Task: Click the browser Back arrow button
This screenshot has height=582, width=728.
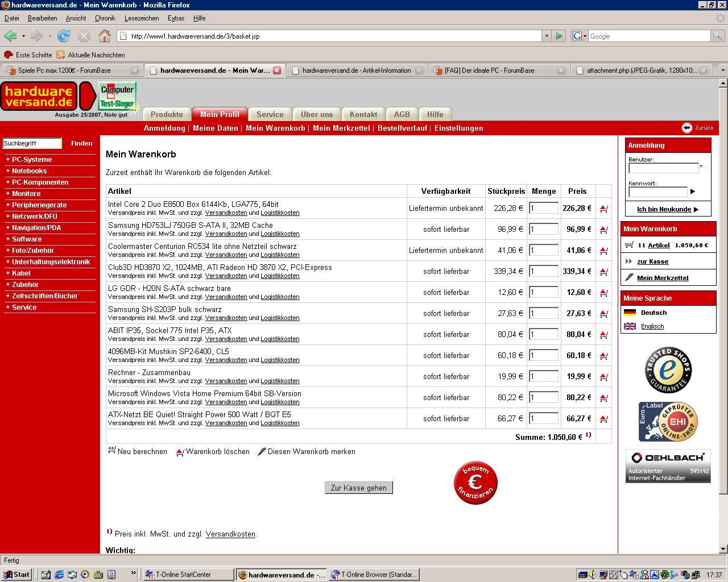Action: [10, 36]
